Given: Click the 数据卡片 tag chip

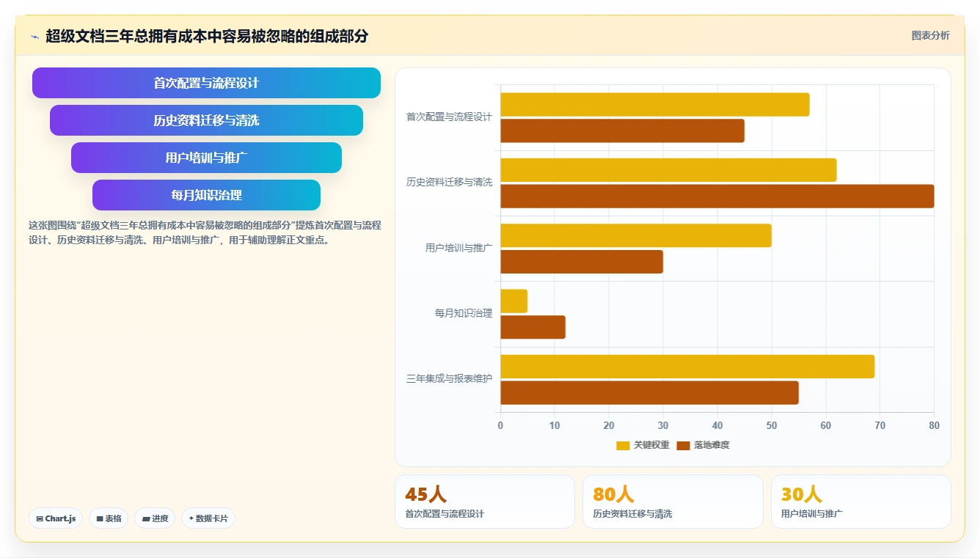Looking at the screenshot, I should coord(208,518).
